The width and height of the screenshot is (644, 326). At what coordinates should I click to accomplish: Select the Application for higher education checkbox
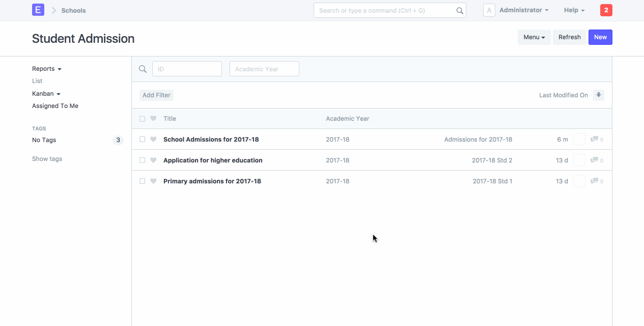[x=143, y=160]
